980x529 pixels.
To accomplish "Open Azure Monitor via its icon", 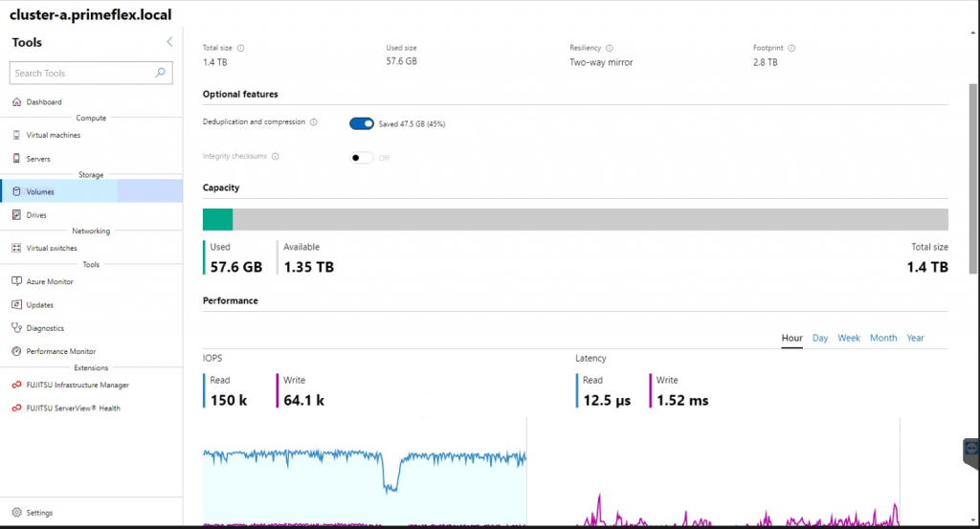I will point(16,281).
